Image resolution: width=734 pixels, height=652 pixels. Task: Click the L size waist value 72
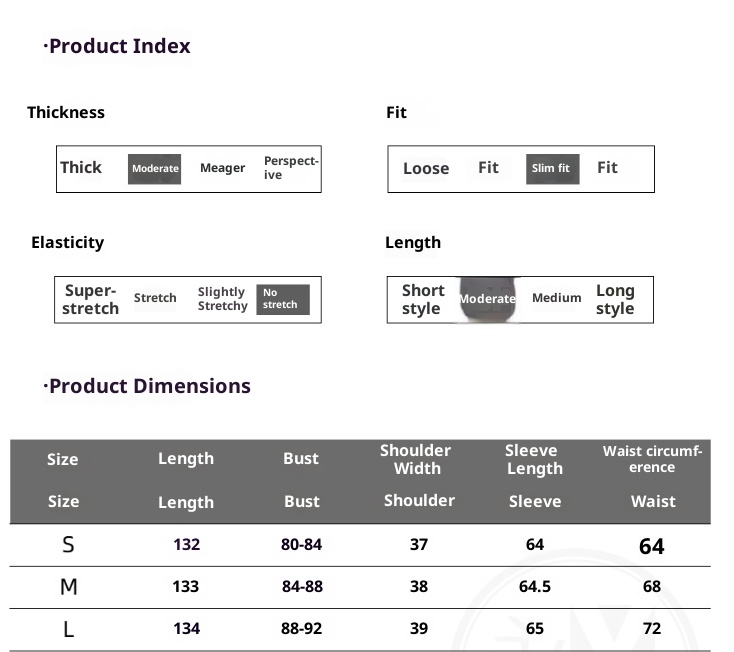click(652, 629)
